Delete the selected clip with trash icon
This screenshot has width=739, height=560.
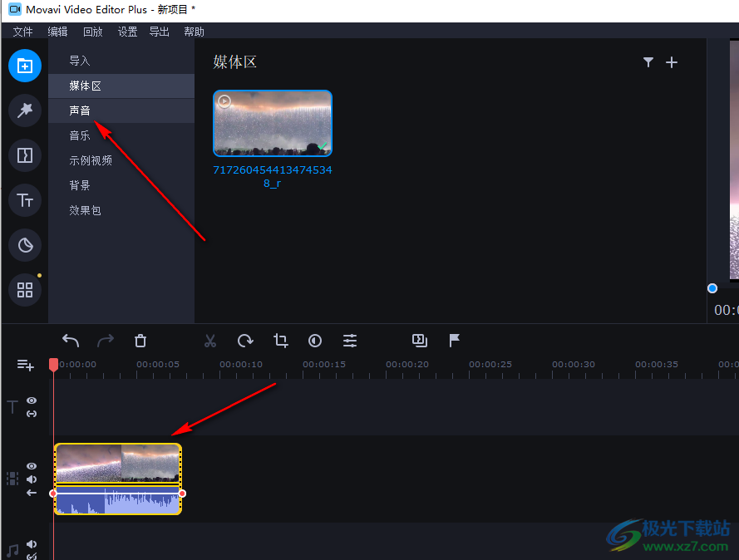tap(140, 341)
